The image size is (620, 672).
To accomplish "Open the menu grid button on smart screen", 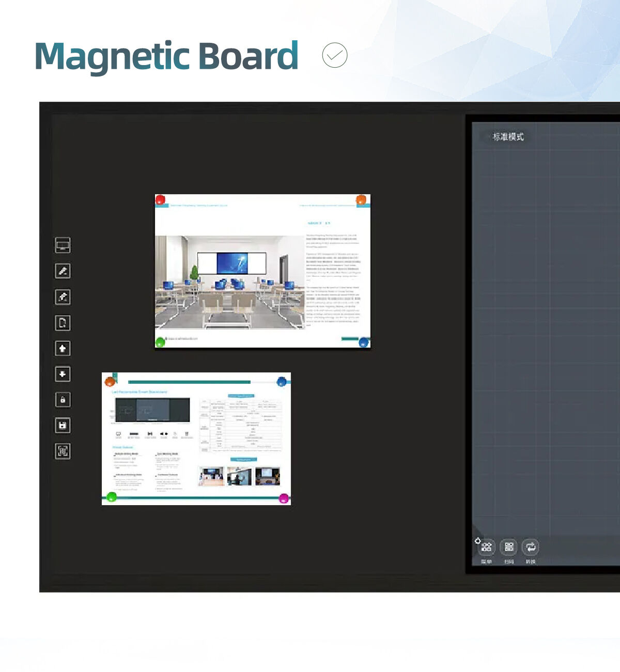I will point(486,547).
